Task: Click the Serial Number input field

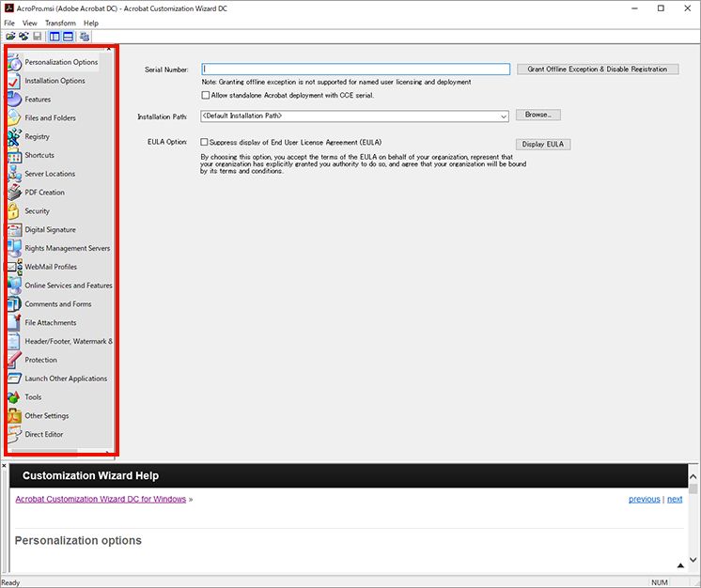Action: [x=355, y=69]
